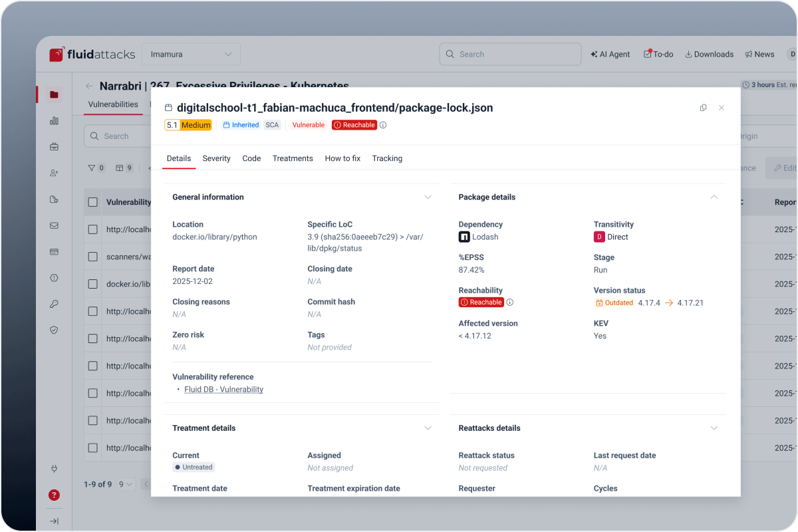
Task: Open the briefcase icon in sidebar
Action: 55,146
